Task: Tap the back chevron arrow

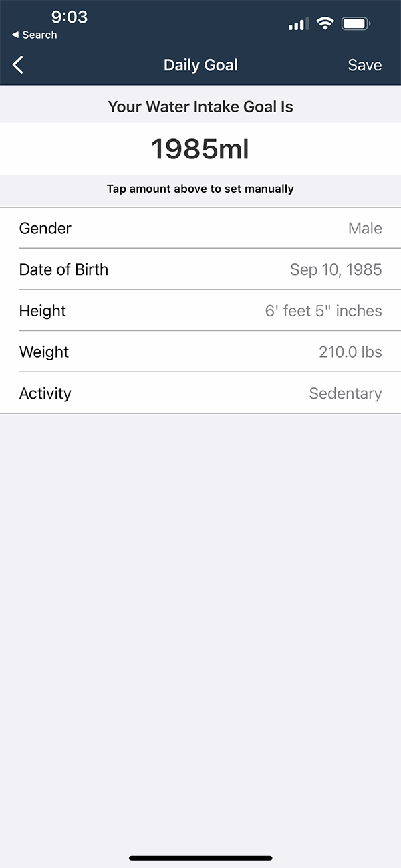Action: (18, 65)
